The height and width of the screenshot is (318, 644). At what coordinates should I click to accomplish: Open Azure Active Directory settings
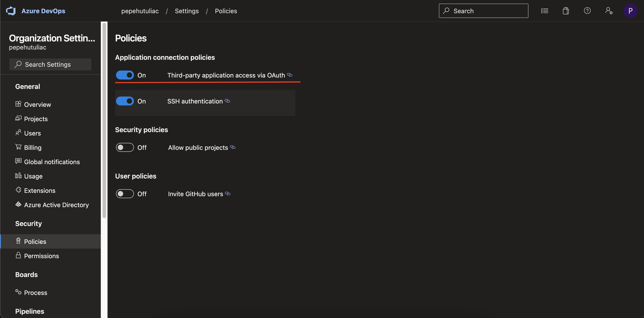pos(50,205)
